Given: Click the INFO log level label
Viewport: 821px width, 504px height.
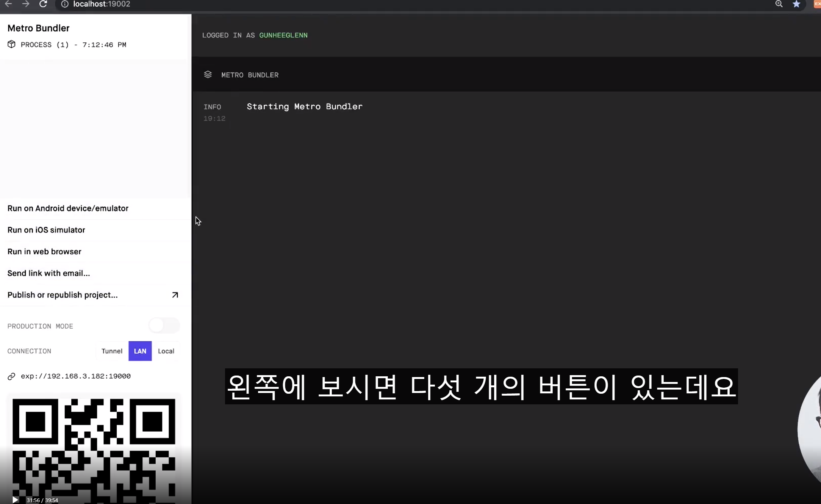Looking at the screenshot, I should pos(212,107).
